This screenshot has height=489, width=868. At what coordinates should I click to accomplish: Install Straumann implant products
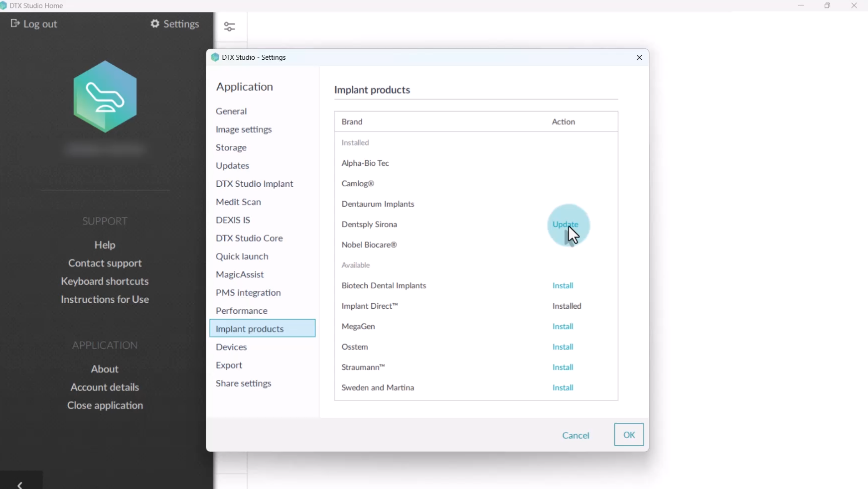click(x=563, y=367)
